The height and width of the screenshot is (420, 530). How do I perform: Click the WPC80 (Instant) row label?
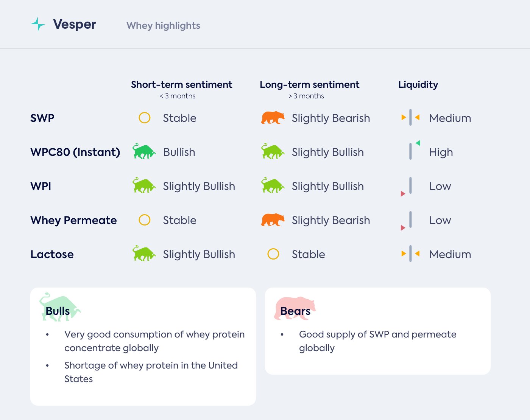pos(75,152)
